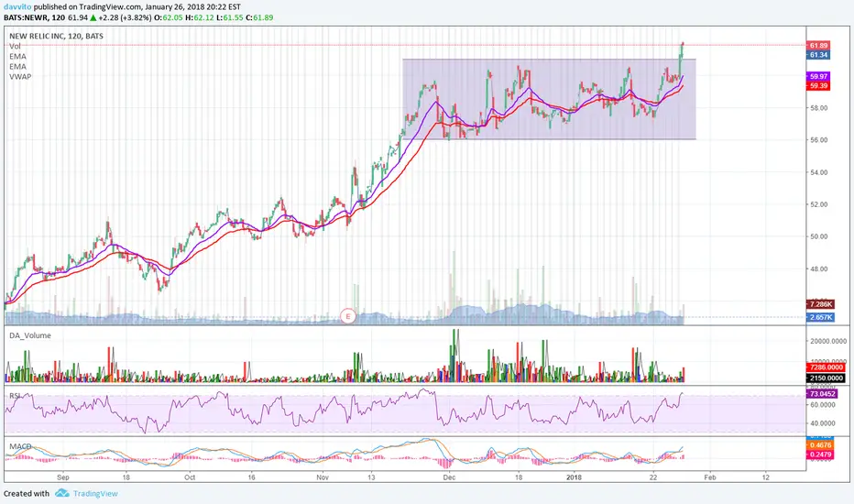Click the +2.28 (+3.82%) change value
This screenshot has height=504, width=854.
pos(125,17)
